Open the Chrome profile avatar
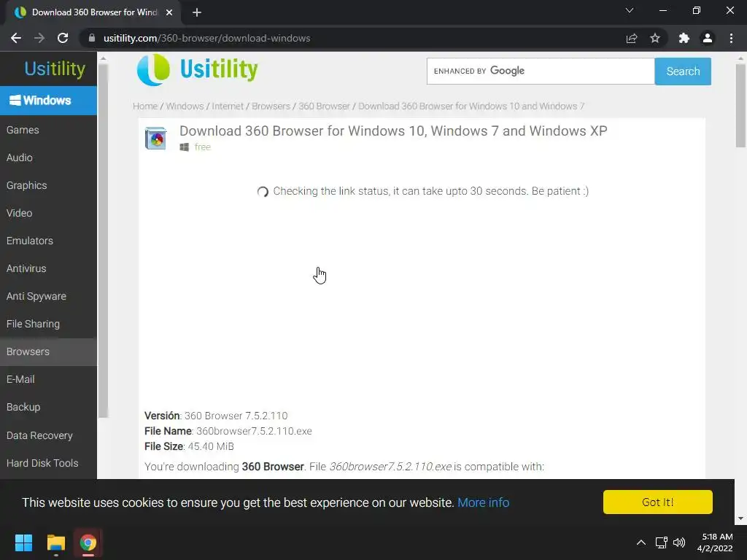The height and width of the screenshot is (560, 747). (708, 38)
